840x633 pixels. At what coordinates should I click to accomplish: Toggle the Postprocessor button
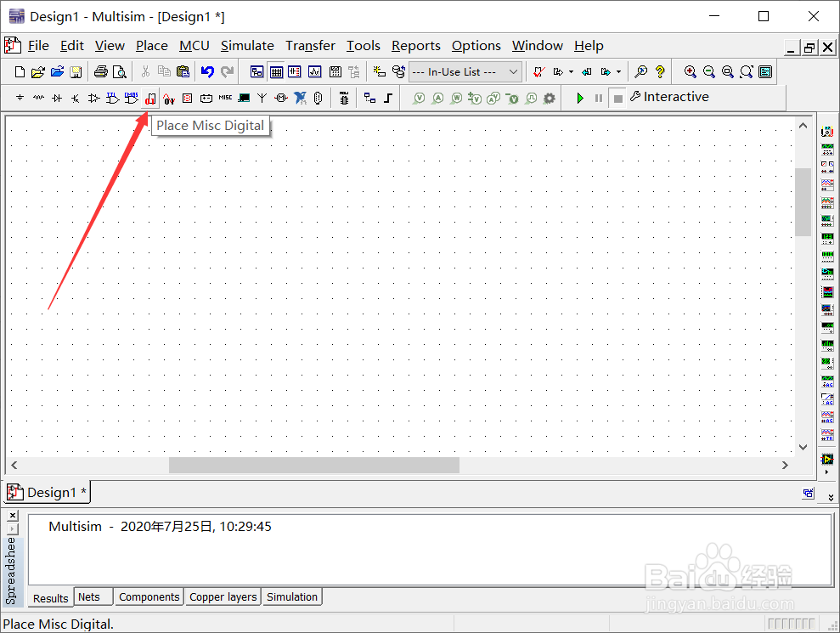tap(335, 72)
